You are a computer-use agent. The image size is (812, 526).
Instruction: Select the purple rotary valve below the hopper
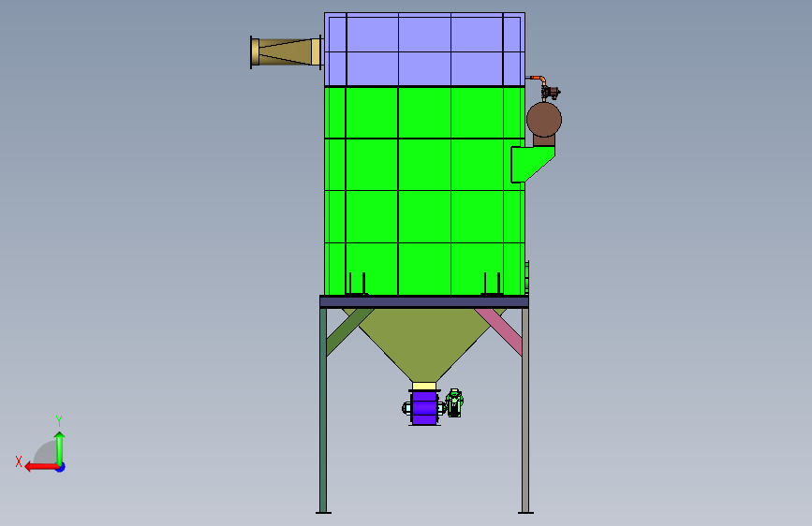pos(424,407)
